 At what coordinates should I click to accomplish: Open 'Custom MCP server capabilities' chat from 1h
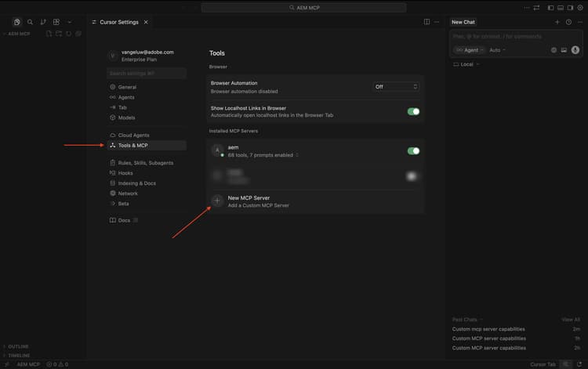[x=516, y=338]
